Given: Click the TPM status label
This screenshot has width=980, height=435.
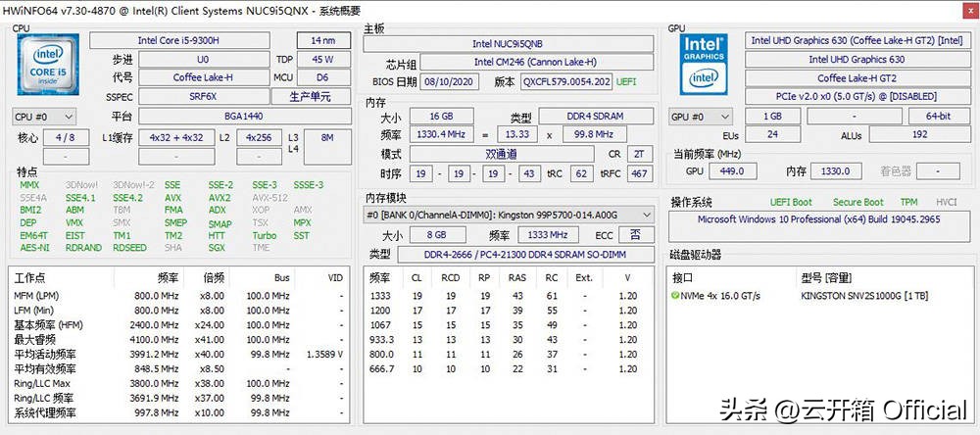Looking at the screenshot, I should pyautogui.click(x=908, y=203).
